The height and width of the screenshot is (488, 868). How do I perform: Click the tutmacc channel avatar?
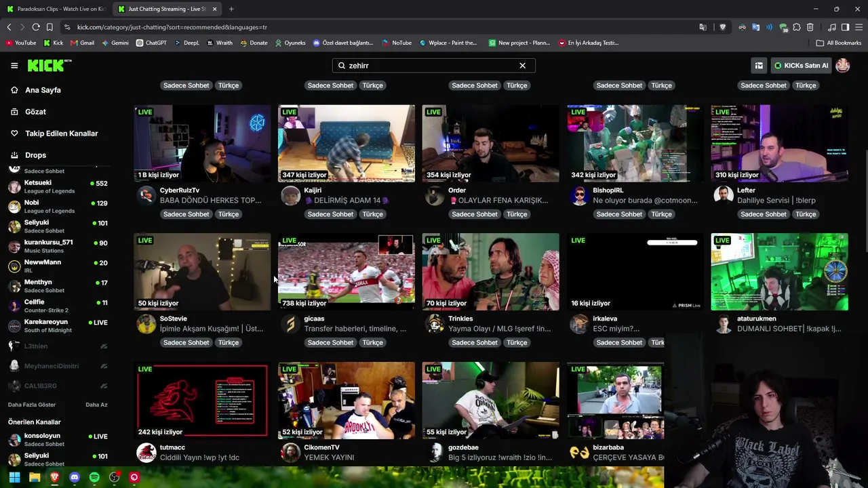tap(146, 453)
